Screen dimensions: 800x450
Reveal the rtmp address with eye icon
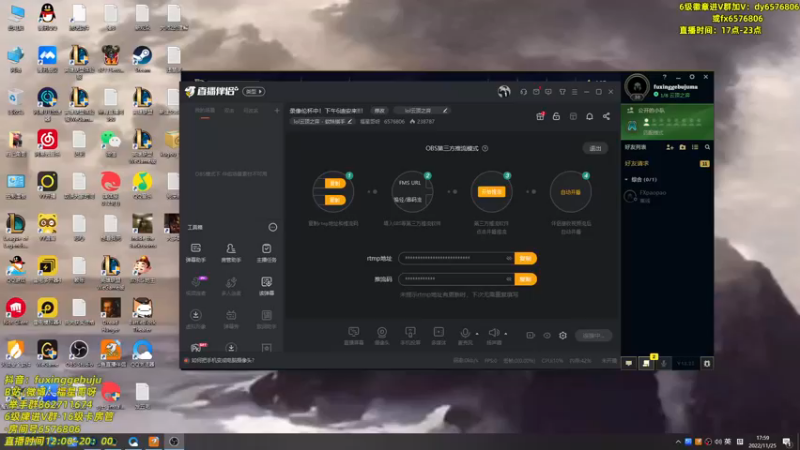(509, 258)
